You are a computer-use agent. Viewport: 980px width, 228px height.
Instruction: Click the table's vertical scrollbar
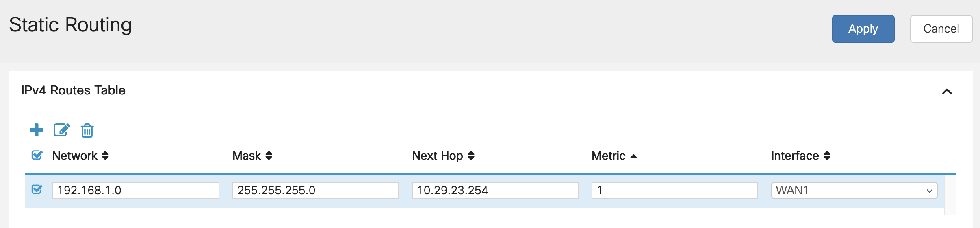[x=950, y=195]
